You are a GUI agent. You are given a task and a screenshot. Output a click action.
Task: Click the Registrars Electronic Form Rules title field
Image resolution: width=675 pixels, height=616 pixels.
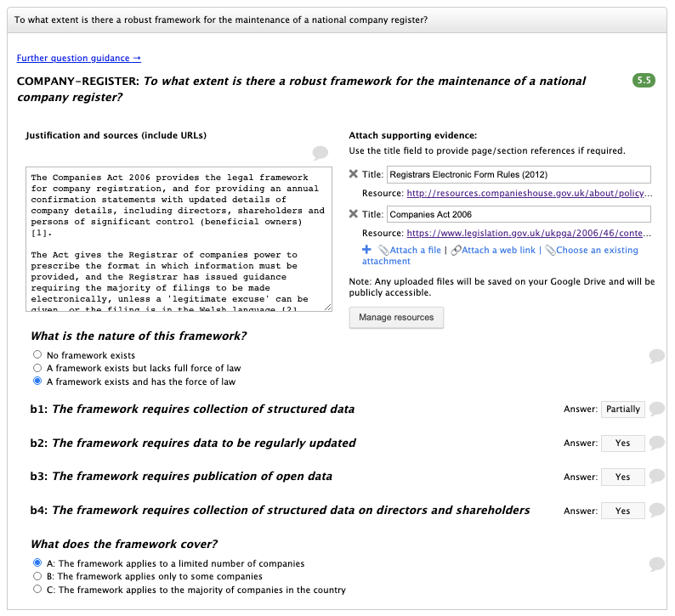click(x=519, y=175)
